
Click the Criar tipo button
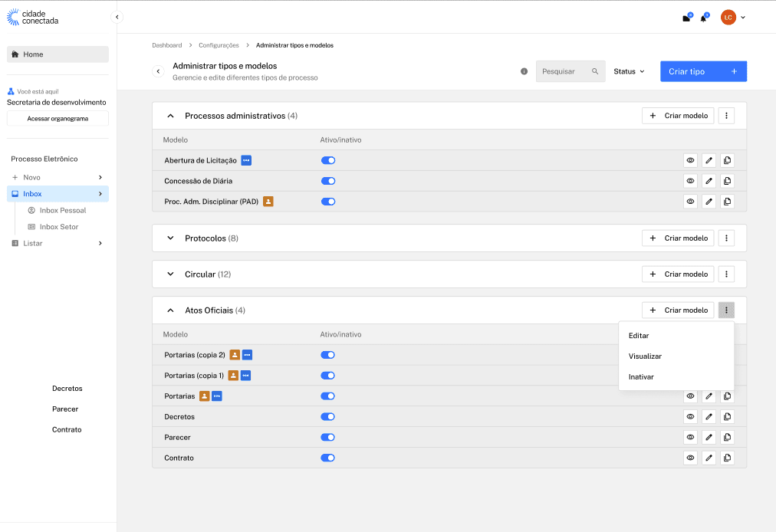703,71
